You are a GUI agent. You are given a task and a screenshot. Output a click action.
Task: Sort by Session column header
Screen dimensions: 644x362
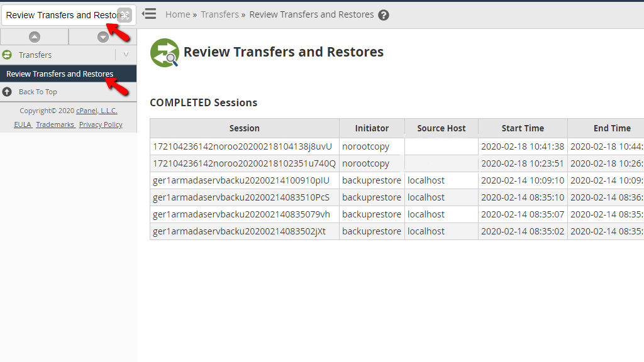click(x=245, y=128)
